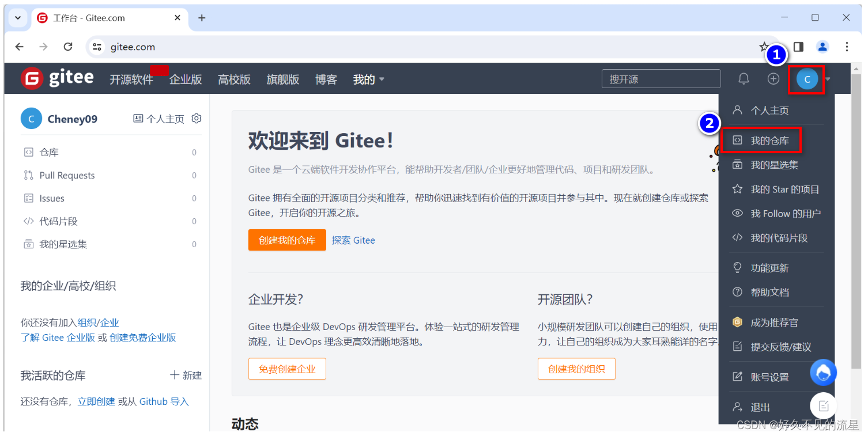
Task: Open new browser tab with plus
Action: click(202, 18)
